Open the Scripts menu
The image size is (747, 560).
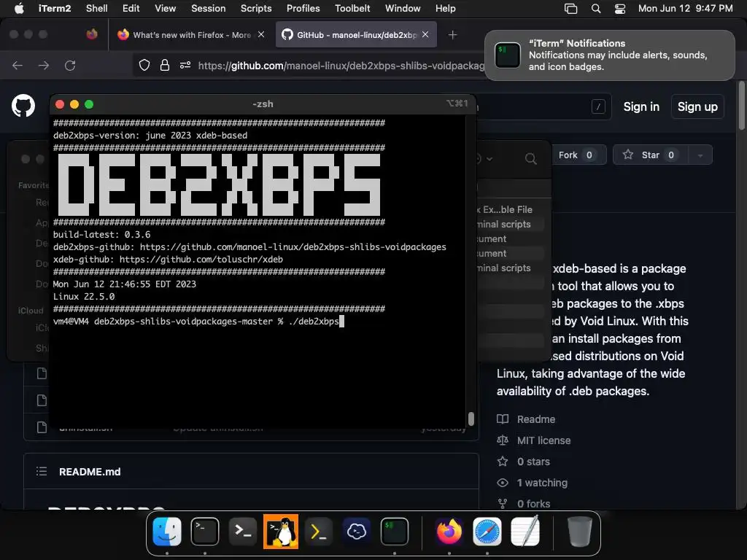tap(256, 8)
